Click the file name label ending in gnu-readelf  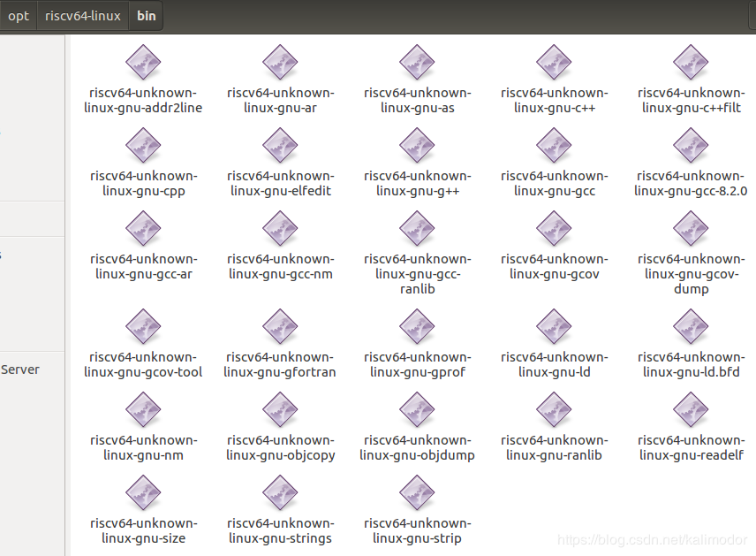691,448
